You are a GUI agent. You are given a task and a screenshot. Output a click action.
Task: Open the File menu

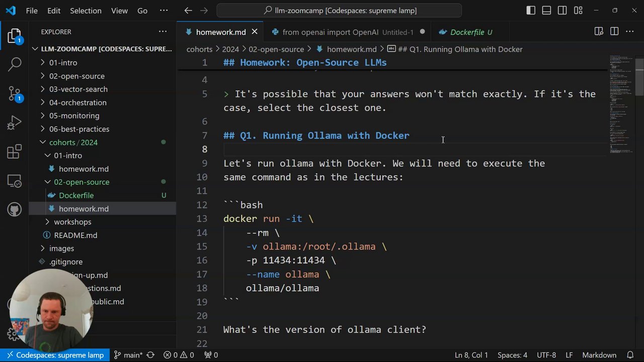click(x=32, y=10)
